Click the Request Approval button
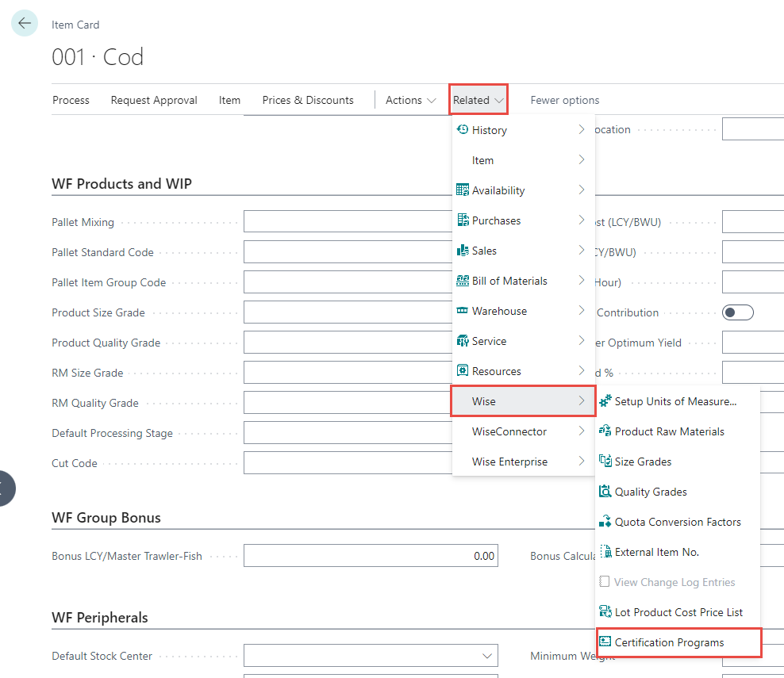784x678 pixels. 154,100
